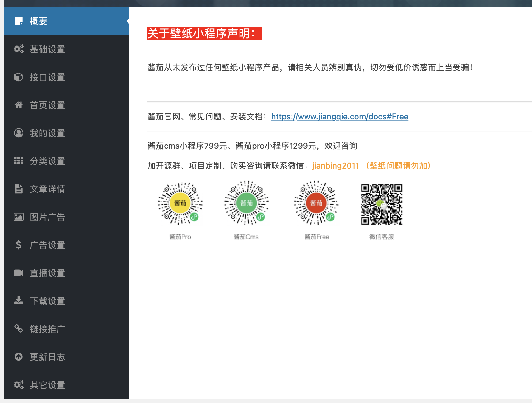Click the orange (壁纸问题请勿加) note
The width and height of the screenshot is (532, 403).
click(x=398, y=166)
